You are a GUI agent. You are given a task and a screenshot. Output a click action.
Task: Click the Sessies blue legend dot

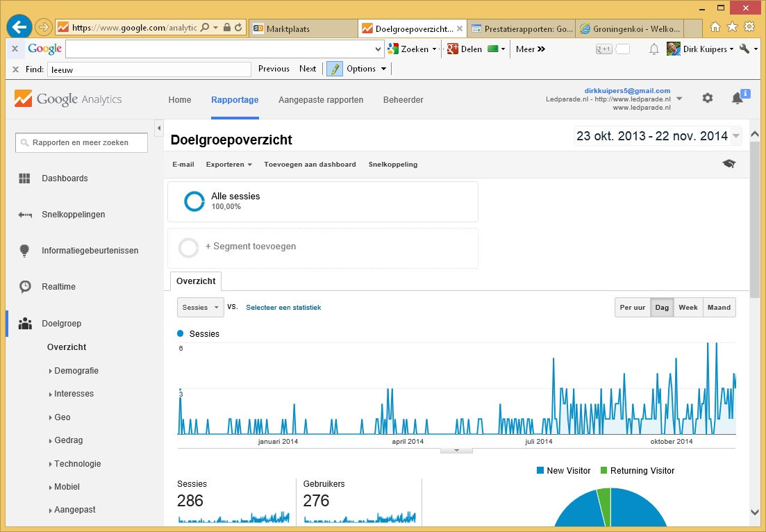click(181, 333)
